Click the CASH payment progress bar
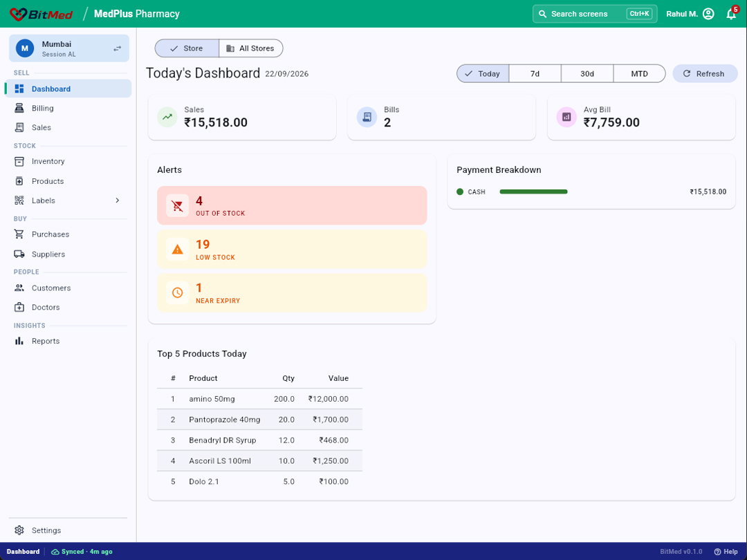 tap(533, 192)
